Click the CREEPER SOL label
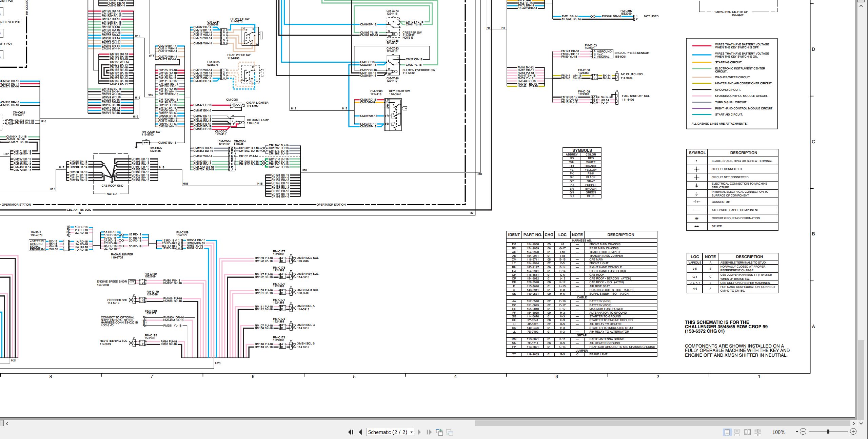This screenshot has width=868, height=439. pyautogui.click(x=117, y=300)
